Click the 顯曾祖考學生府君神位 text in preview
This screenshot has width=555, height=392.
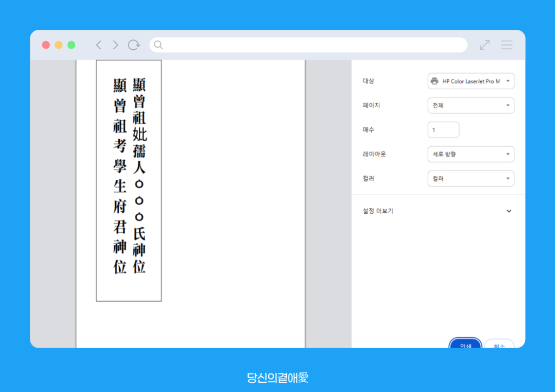pos(120,176)
